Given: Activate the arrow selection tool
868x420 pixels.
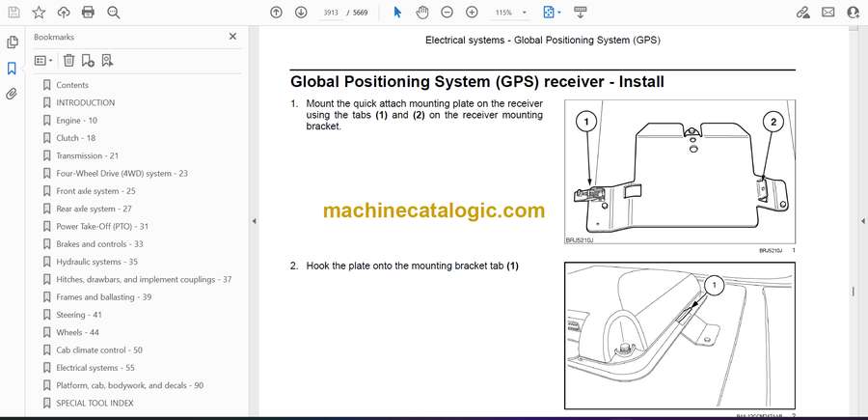Looking at the screenshot, I should (397, 13).
